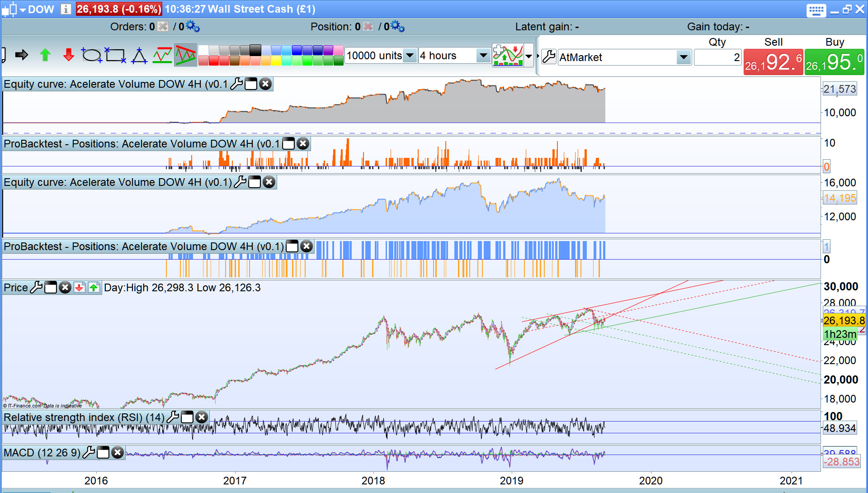Screen dimensions: 868x493
Task: Expand the 4 hours timeframe dropdown
Action: pyautogui.click(x=483, y=56)
